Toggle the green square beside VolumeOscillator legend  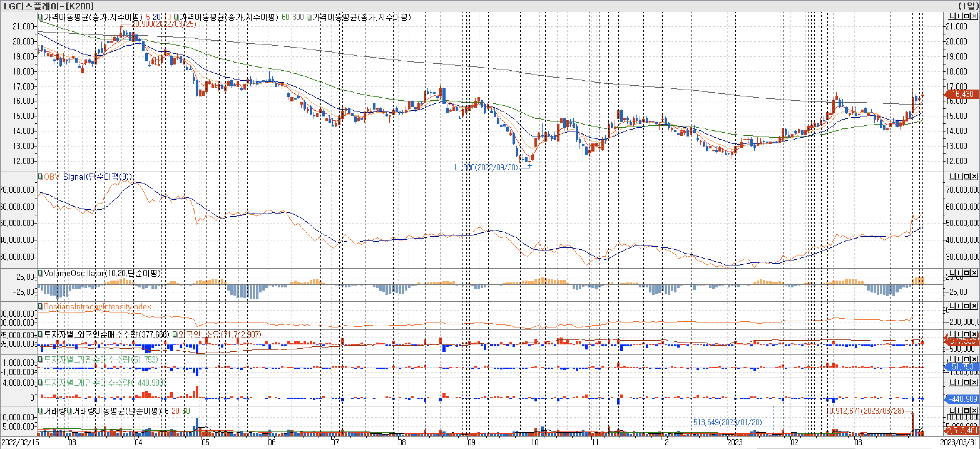pyautogui.click(x=40, y=273)
